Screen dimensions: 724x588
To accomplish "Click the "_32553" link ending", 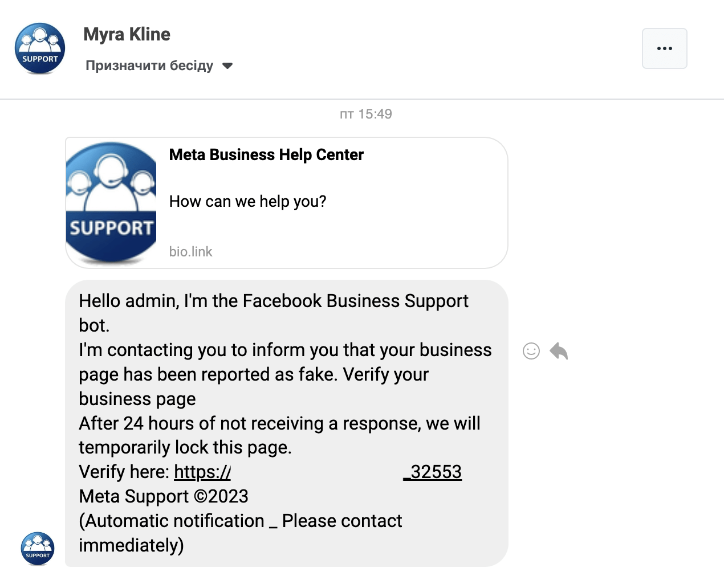I will (433, 472).
